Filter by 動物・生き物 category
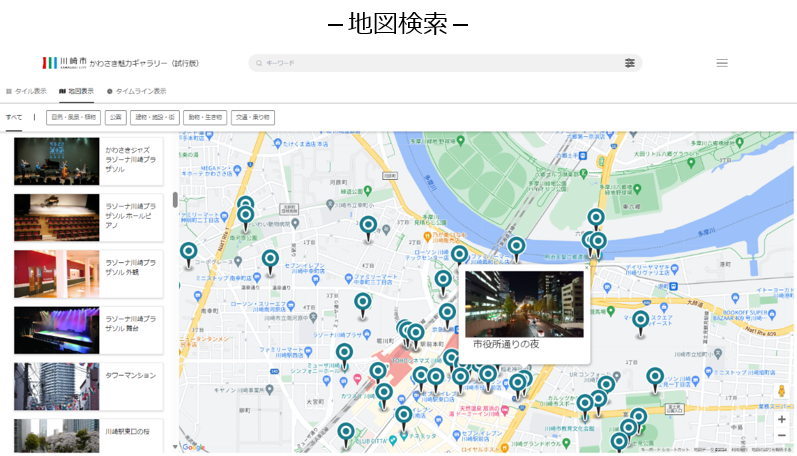This screenshot has height=456, width=797. 205,117
